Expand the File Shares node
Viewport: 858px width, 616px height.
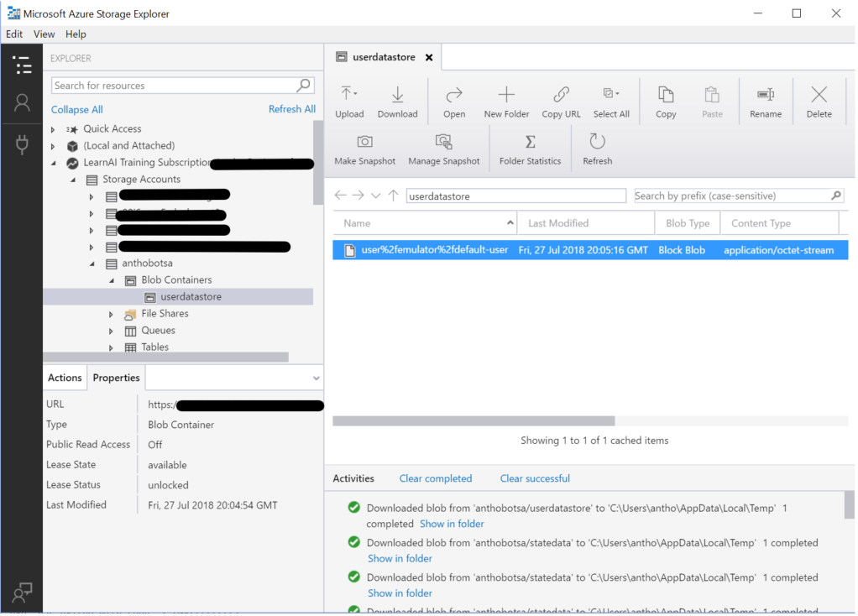click(111, 315)
